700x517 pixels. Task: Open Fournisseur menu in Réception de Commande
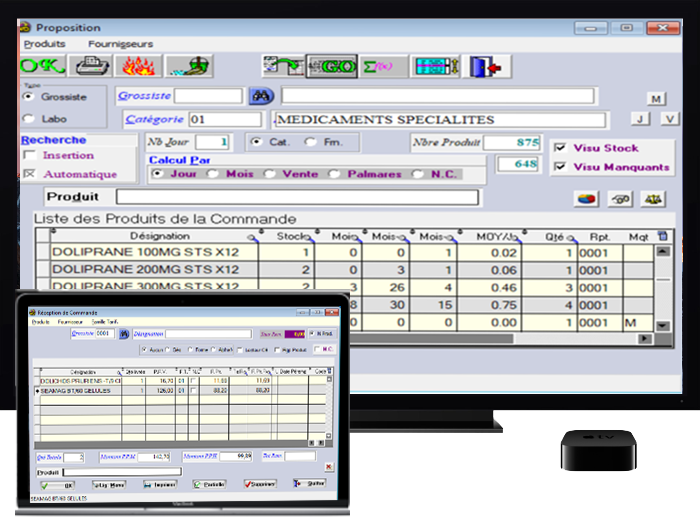coord(70,321)
